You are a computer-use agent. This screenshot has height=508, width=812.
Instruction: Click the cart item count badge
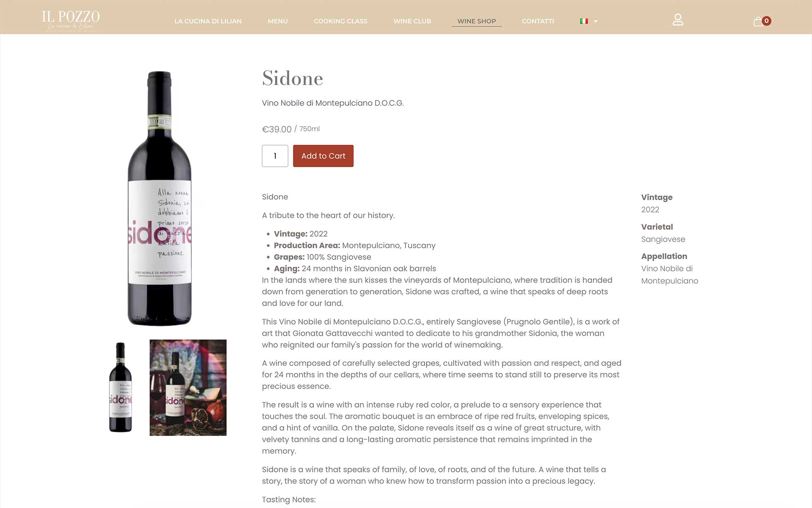point(766,21)
